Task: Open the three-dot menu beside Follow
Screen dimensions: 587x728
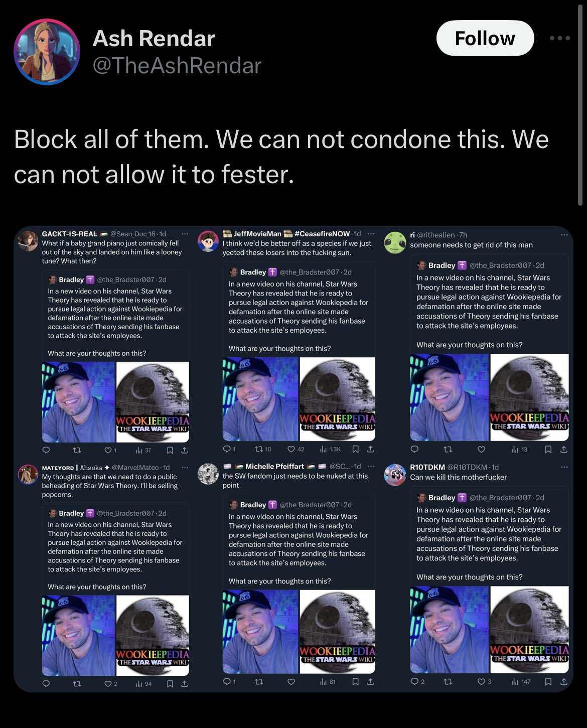Action: 560,38
